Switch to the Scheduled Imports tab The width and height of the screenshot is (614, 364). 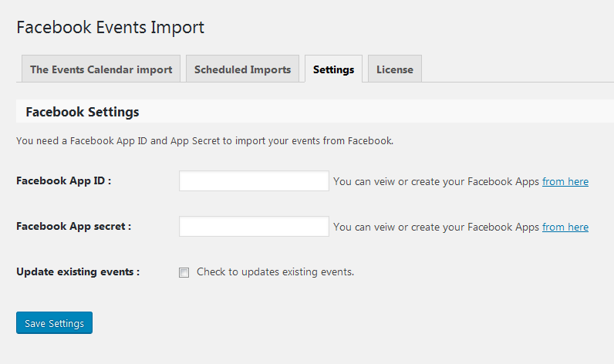point(242,69)
